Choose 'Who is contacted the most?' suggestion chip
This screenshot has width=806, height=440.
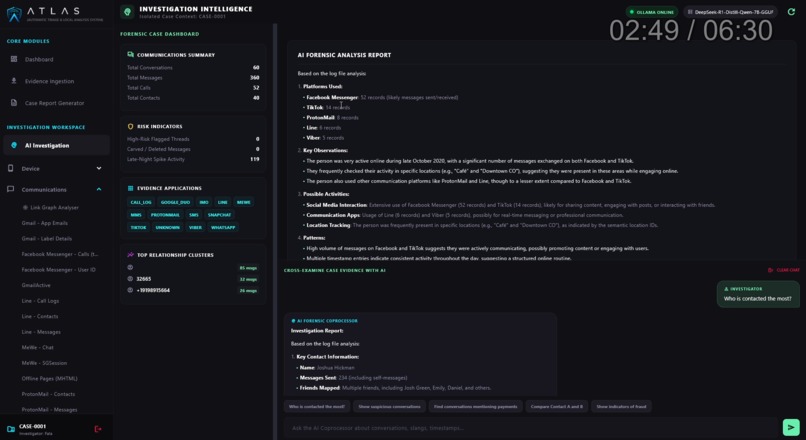(x=317, y=407)
